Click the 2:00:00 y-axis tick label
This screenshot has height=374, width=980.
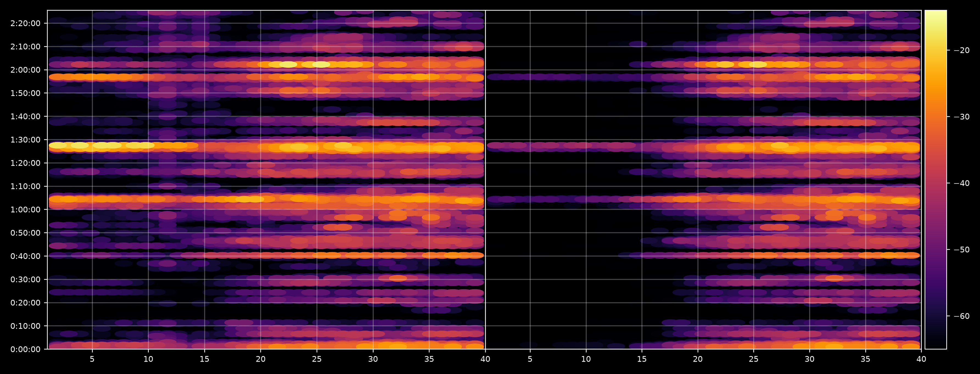(26, 70)
